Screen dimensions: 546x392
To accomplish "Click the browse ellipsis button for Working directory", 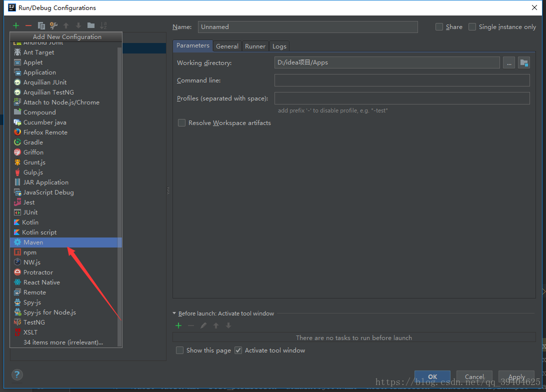I will point(508,62).
